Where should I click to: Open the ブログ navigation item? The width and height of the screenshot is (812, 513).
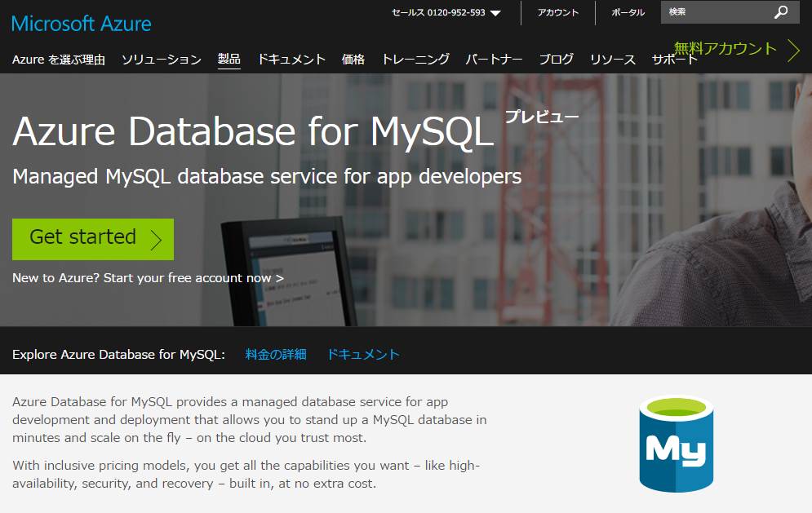(x=556, y=60)
